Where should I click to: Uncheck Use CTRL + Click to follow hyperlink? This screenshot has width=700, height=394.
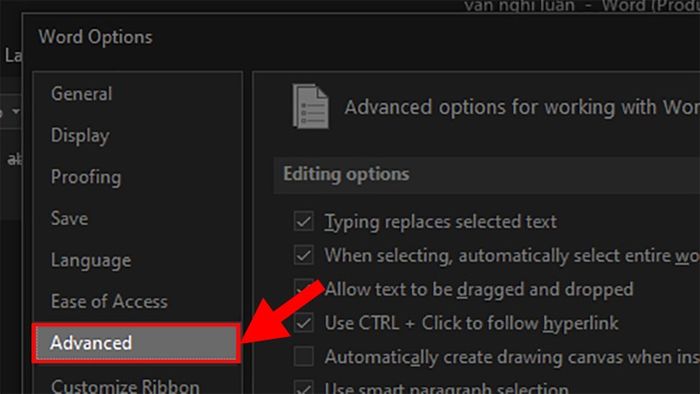pos(304,323)
